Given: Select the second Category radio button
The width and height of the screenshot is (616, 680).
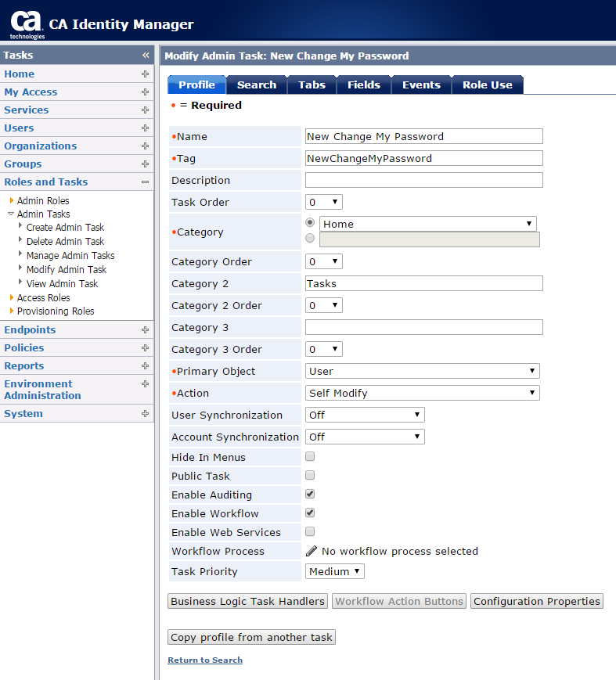Looking at the screenshot, I should (x=310, y=239).
